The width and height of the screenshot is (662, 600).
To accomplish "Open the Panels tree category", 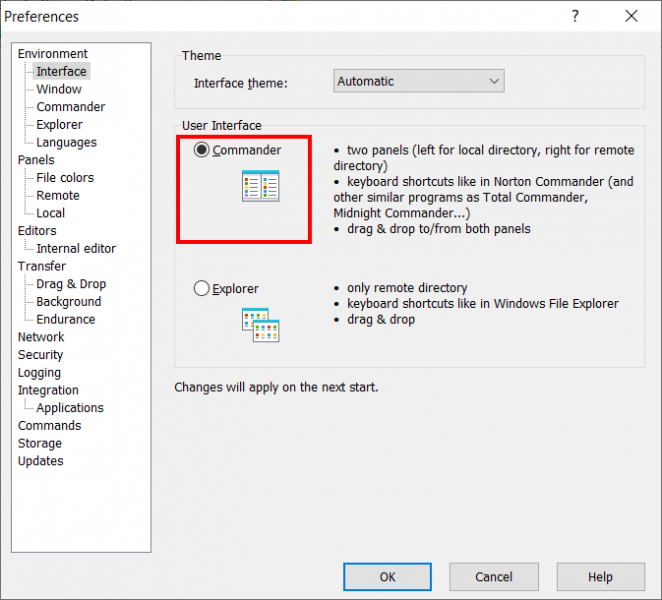I will pos(36,160).
